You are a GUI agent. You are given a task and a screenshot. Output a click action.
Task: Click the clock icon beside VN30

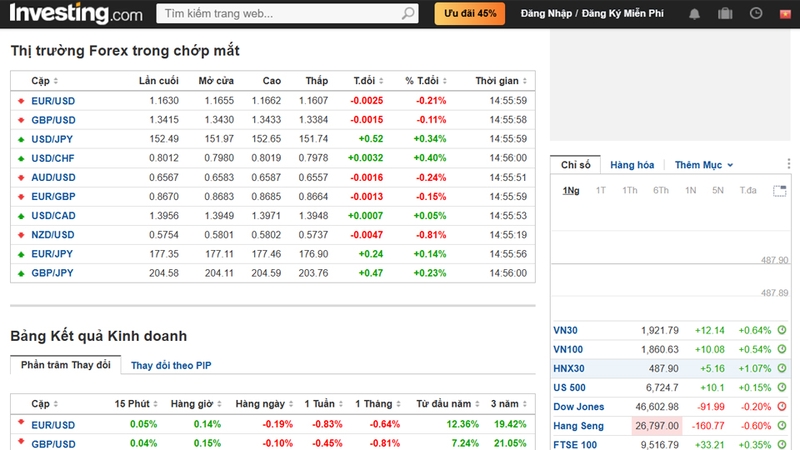tap(781, 330)
